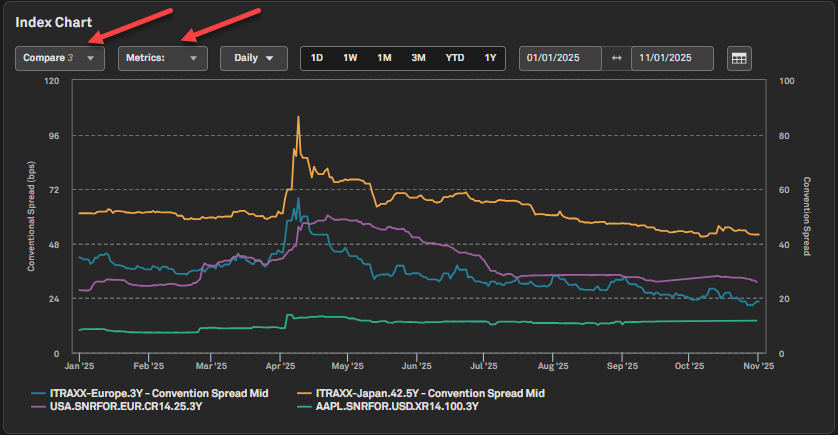Click the Jan '25 axis label
This screenshot has width=838, height=435.
[x=79, y=366]
